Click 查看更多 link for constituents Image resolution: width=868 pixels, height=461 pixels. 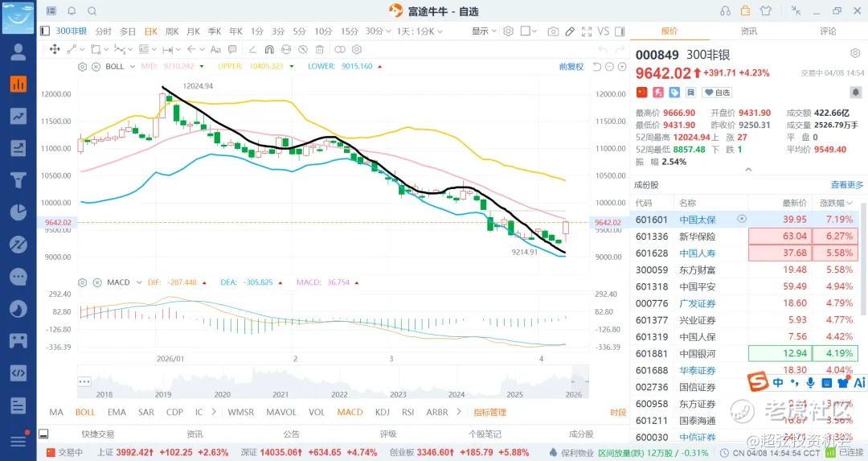(x=847, y=184)
